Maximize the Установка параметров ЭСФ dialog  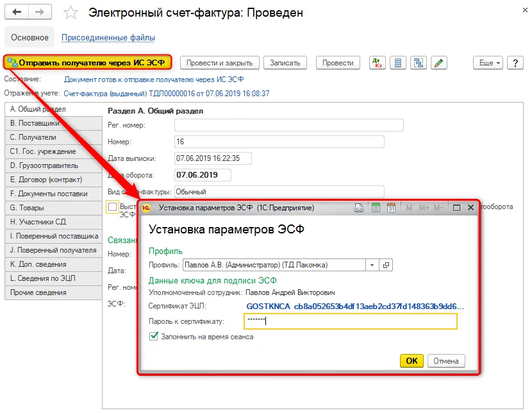(456, 208)
